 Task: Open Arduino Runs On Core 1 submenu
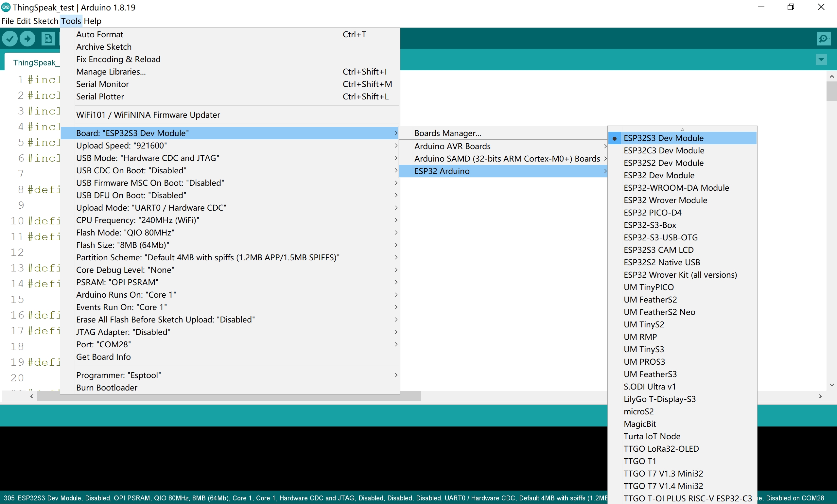point(230,295)
